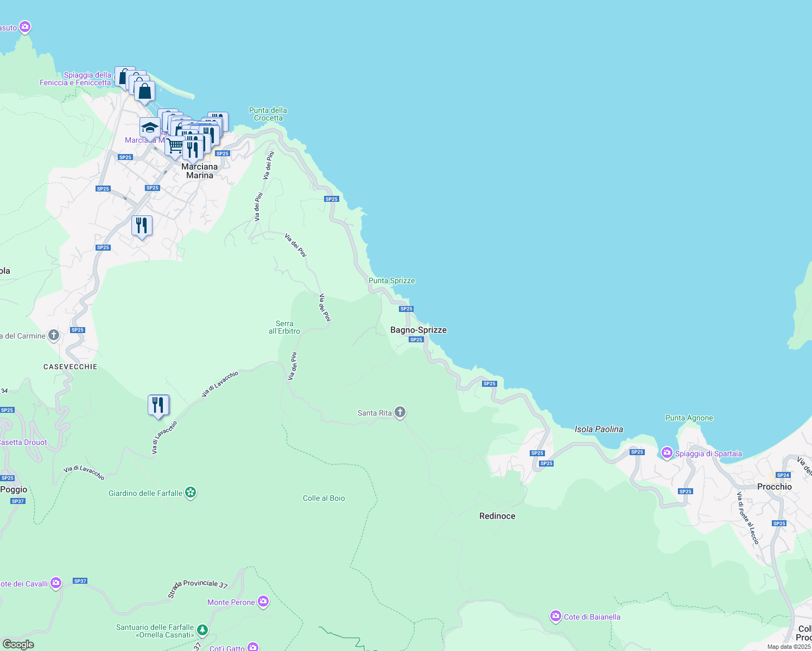Click the Cot'i Gatto purple marker
This screenshot has height=651, width=812.
[x=253, y=646]
